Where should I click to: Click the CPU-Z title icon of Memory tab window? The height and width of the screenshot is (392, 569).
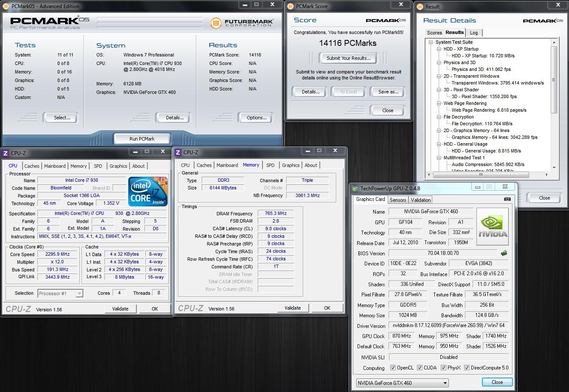point(178,152)
